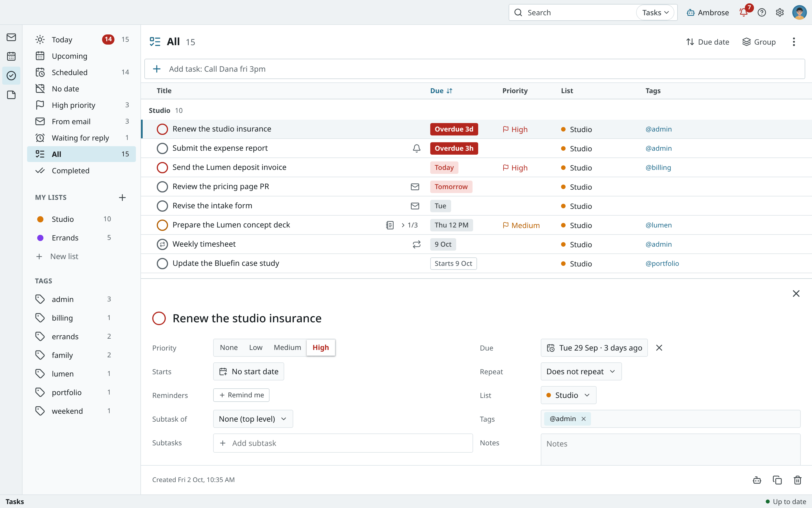Viewport: 812px width, 508px height.
Task: Click the @portfolio tag link
Action: pos(662,263)
